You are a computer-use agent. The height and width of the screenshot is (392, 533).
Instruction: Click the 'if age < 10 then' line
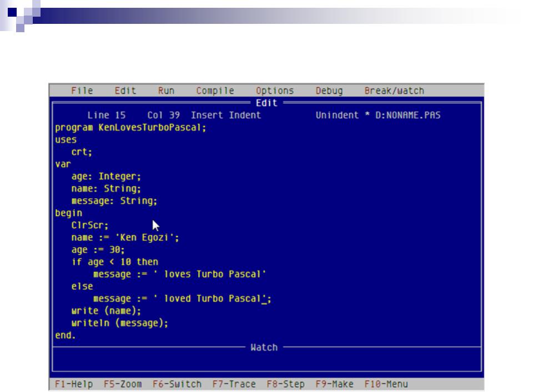tap(114, 262)
